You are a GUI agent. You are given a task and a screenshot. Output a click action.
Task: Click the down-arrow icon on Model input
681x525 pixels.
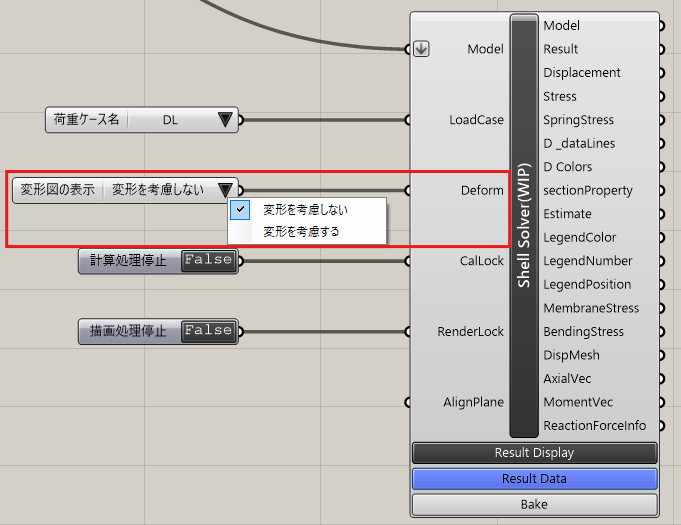[x=421, y=49]
